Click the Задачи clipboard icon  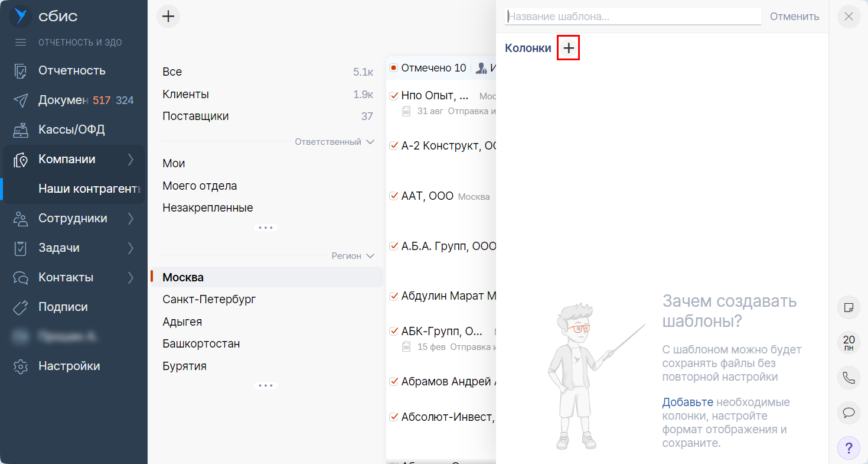coord(21,248)
